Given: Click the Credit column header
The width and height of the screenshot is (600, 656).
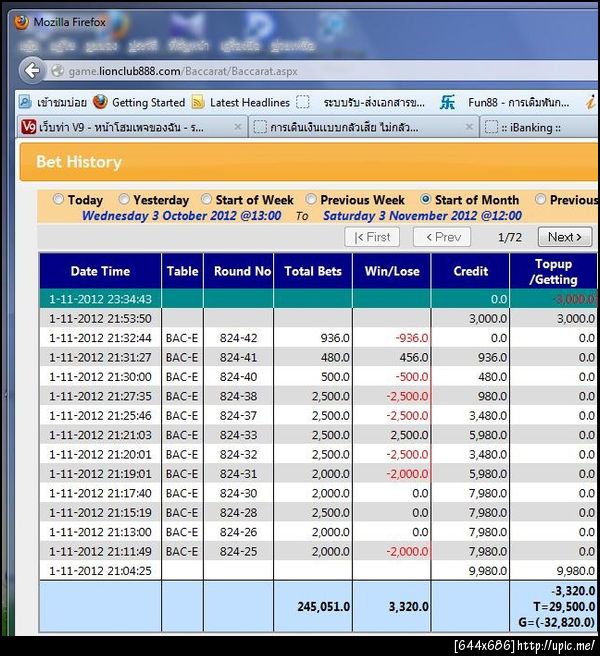Looking at the screenshot, I should (470, 271).
